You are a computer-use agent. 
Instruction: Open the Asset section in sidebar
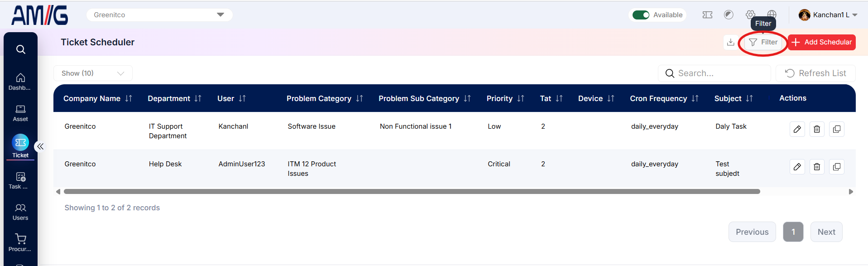point(20,113)
